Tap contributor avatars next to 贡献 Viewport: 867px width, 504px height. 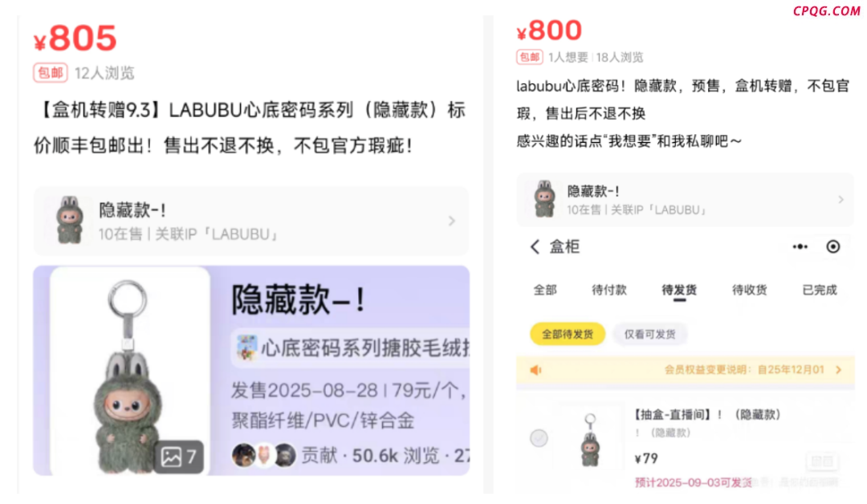click(x=264, y=455)
